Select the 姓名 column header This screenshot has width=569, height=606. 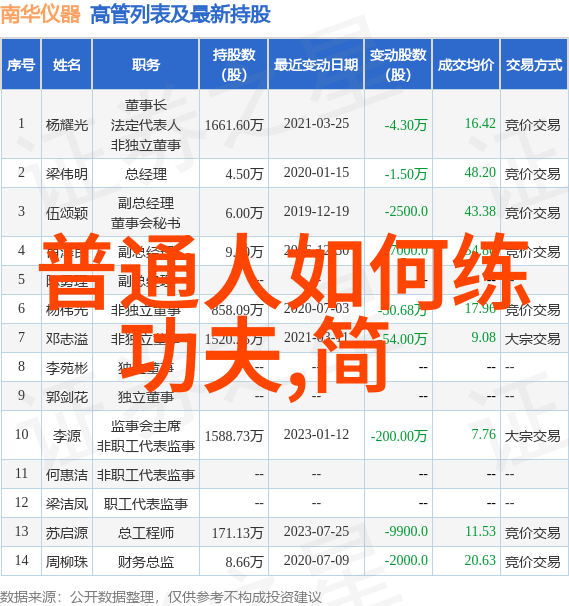click(67, 65)
